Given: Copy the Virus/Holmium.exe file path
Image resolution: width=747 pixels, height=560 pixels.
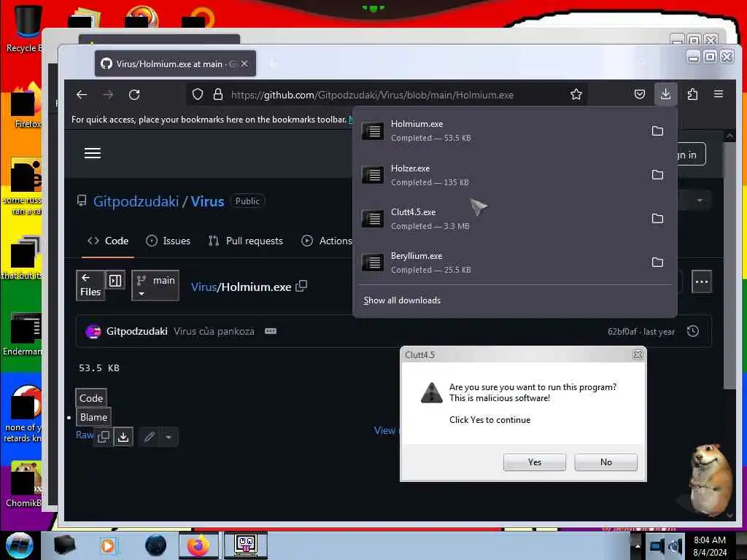Looking at the screenshot, I should pos(301,286).
